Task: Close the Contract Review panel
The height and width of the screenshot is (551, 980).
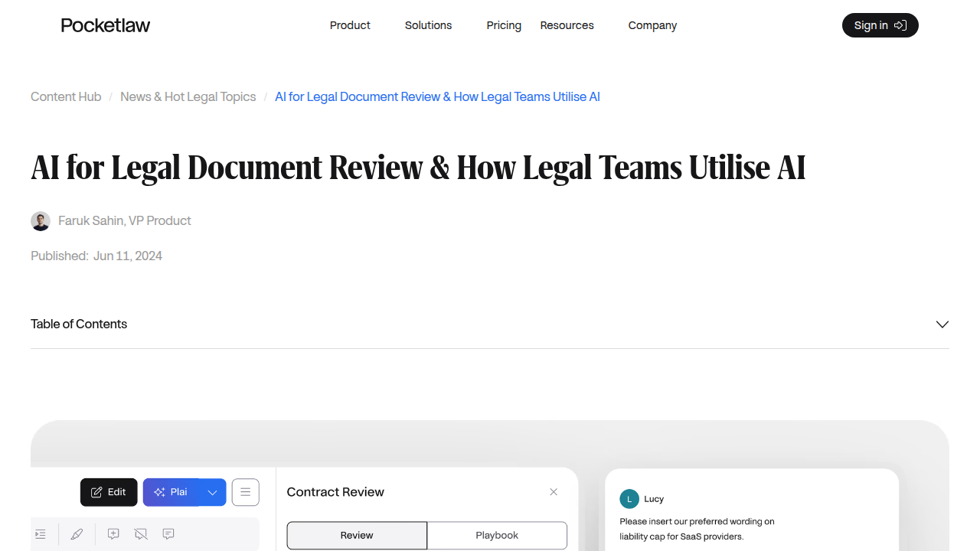Action: click(554, 492)
